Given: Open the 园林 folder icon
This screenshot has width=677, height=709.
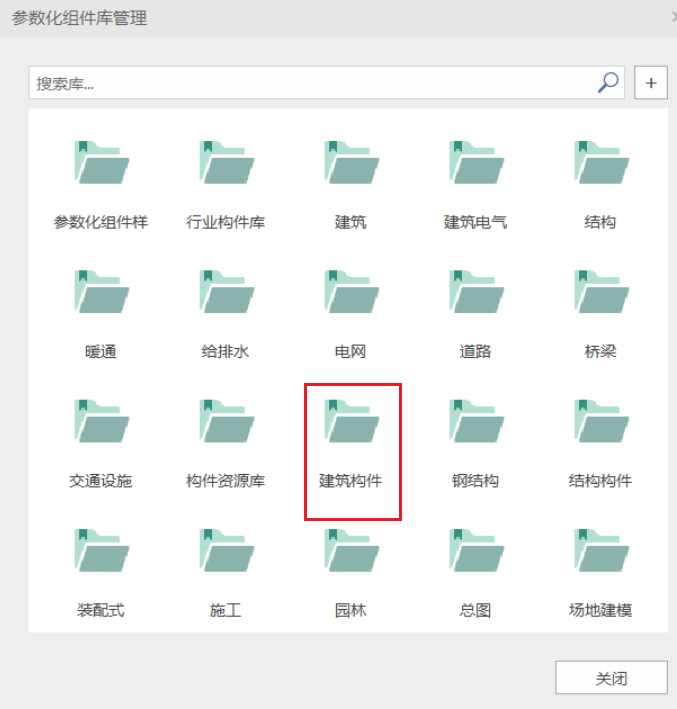Looking at the screenshot, I should (351, 550).
